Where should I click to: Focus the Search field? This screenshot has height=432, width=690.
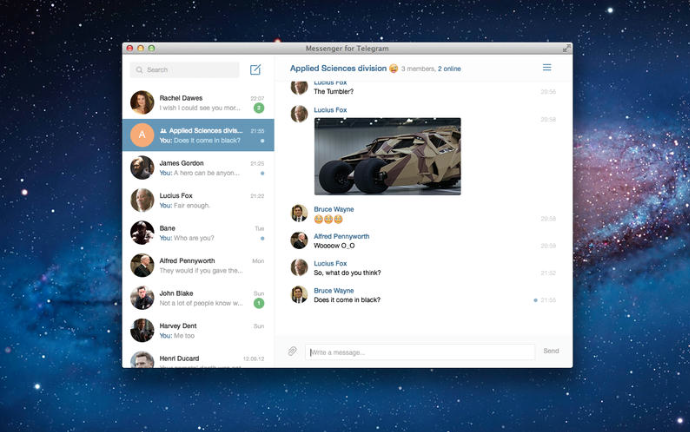point(184,70)
